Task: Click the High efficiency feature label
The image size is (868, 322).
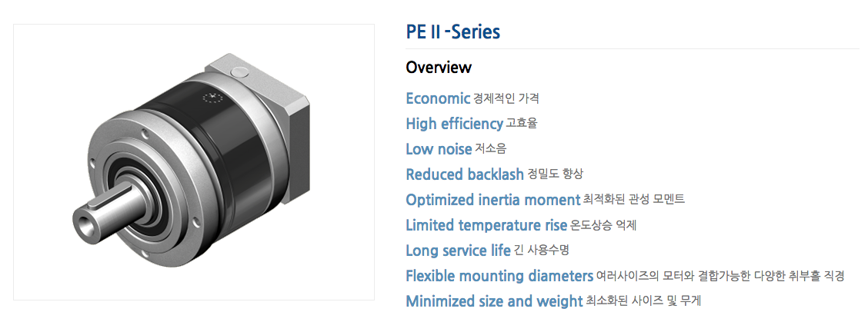Action: tap(454, 124)
